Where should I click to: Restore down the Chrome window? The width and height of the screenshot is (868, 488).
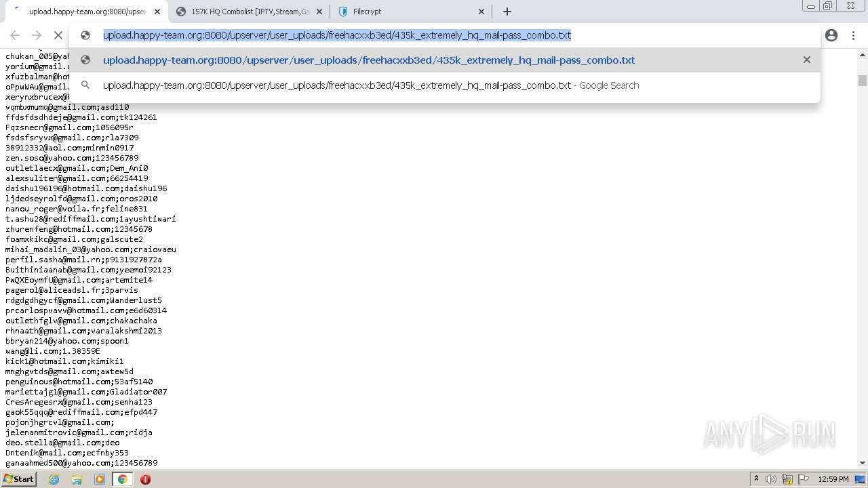827,6
